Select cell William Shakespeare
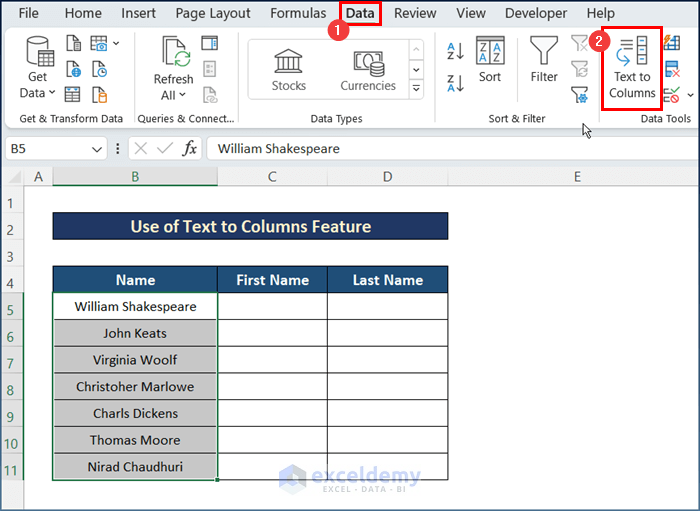Screen dimensions: 700x511 click(135, 306)
